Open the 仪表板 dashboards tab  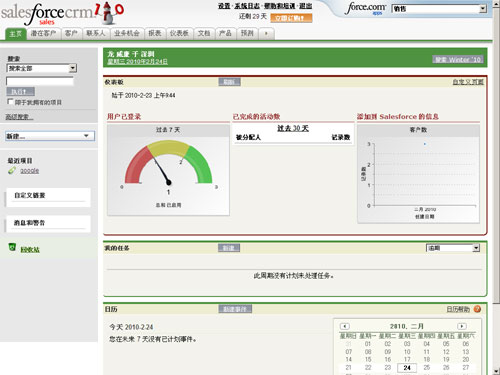point(179,34)
